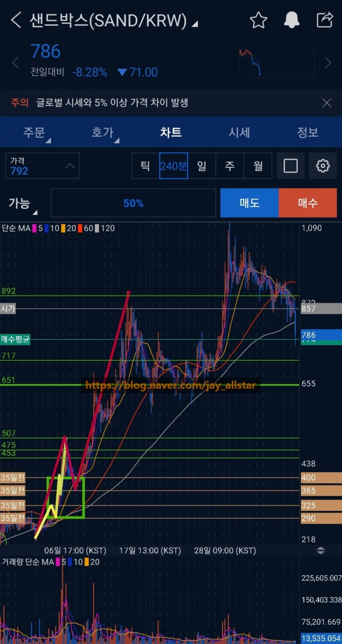This screenshot has height=644, width=342.
Task: Tap the green 651 level label
Action: point(9,380)
